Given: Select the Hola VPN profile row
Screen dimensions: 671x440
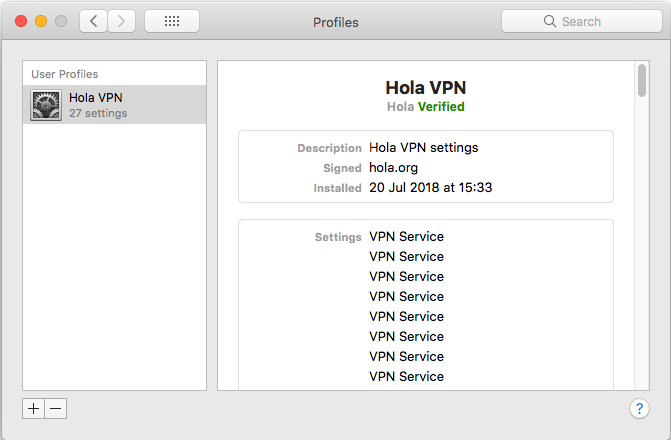Looking at the screenshot, I should coord(115,104).
